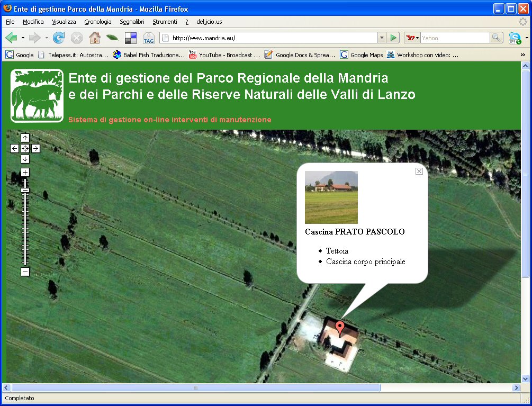Pan the map right
Image resolution: width=532 pixels, height=406 pixels.
tap(35, 148)
